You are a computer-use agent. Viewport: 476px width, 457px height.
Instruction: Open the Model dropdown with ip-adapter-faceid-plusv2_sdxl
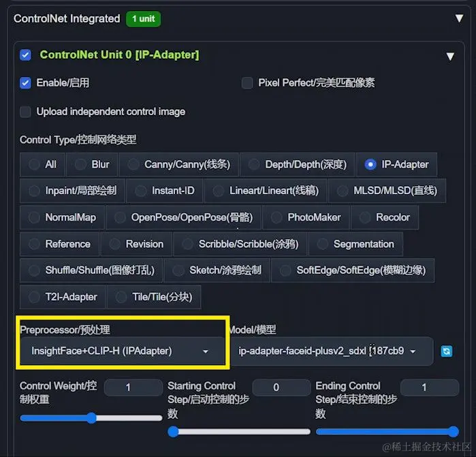coord(332,351)
